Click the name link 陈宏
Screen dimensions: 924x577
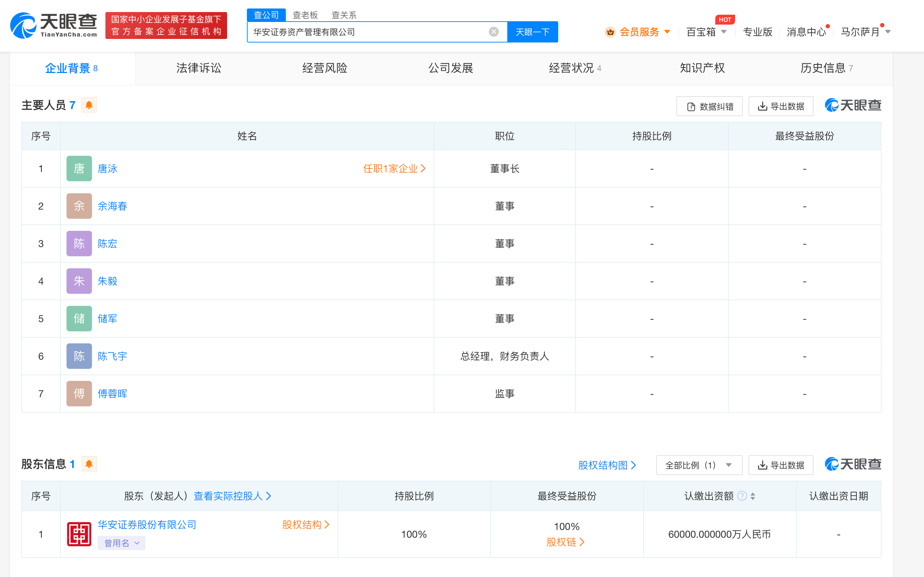point(108,244)
